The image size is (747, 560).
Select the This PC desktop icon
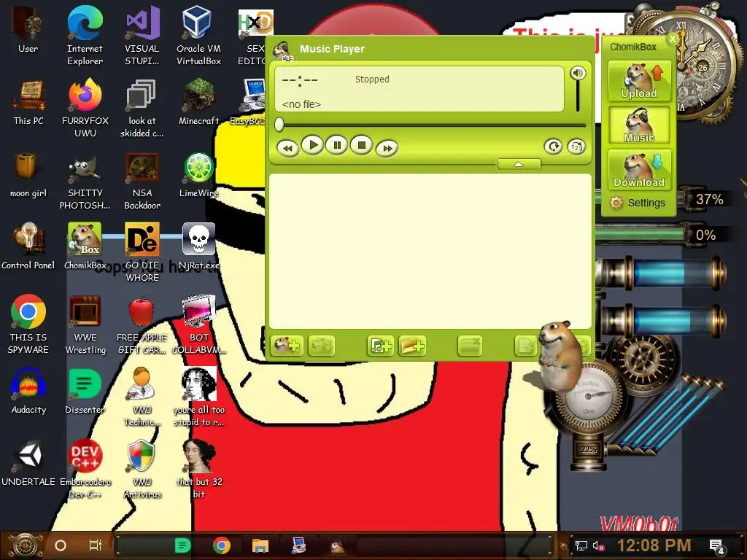28,102
